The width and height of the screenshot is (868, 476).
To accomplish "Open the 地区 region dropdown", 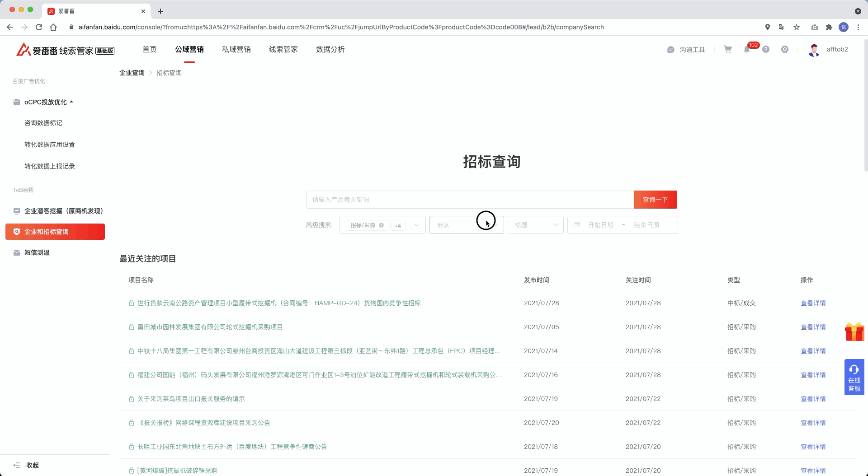I will click(467, 225).
